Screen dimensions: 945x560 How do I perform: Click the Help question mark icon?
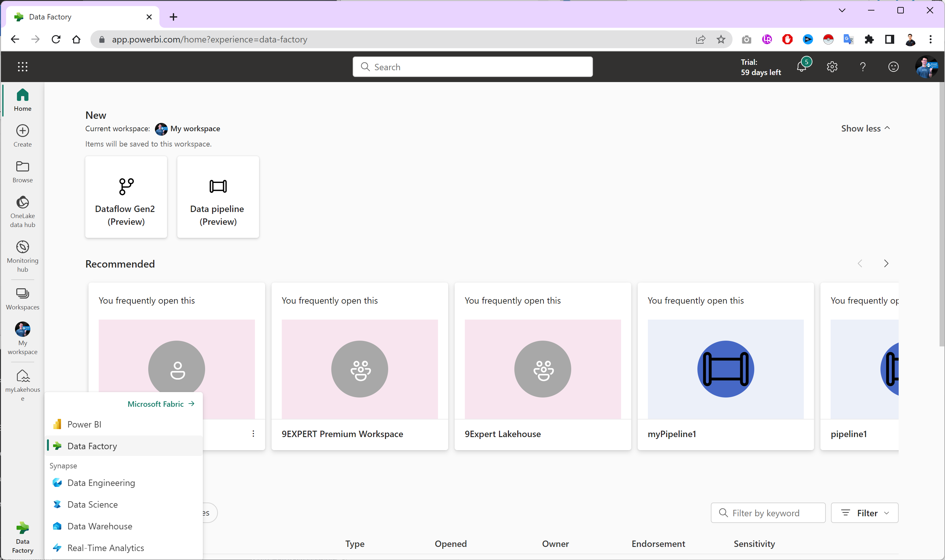[x=863, y=67]
